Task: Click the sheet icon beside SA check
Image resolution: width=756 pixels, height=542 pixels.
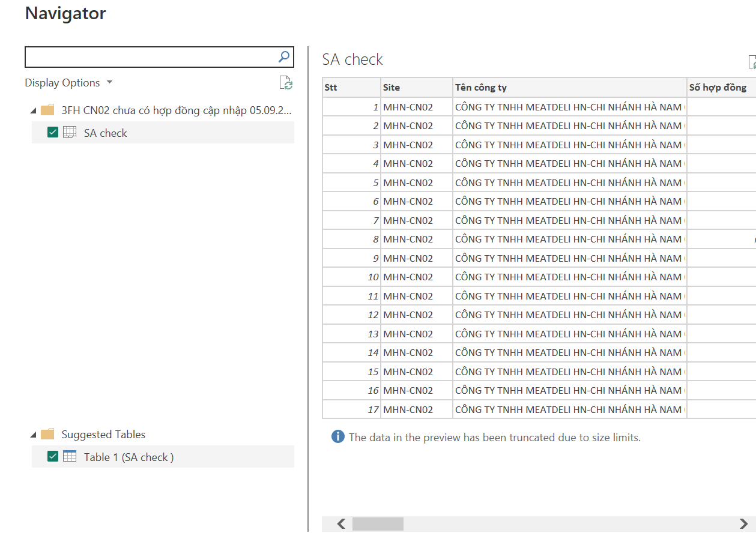Action: (70, 132)
